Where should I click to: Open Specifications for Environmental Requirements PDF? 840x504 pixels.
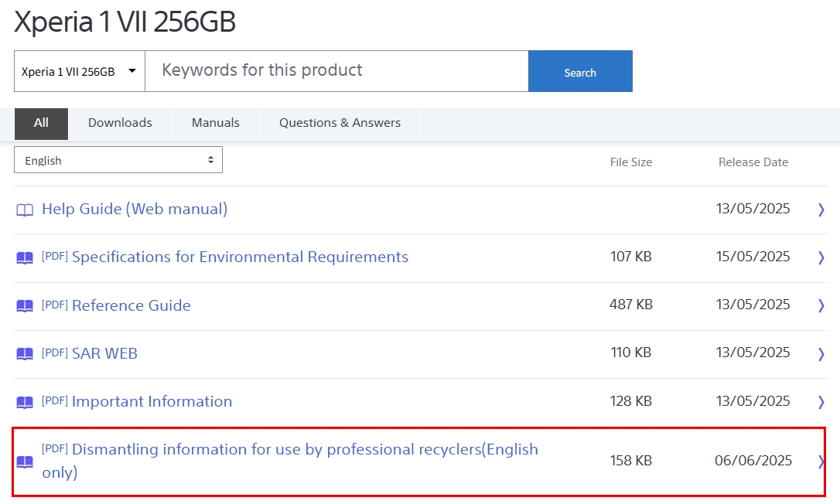pos(225,257)
